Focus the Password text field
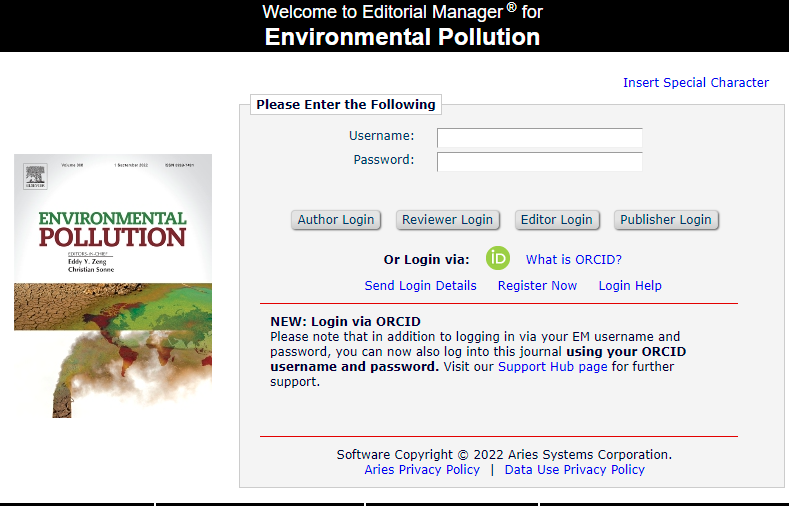 [x=539, y=161]
